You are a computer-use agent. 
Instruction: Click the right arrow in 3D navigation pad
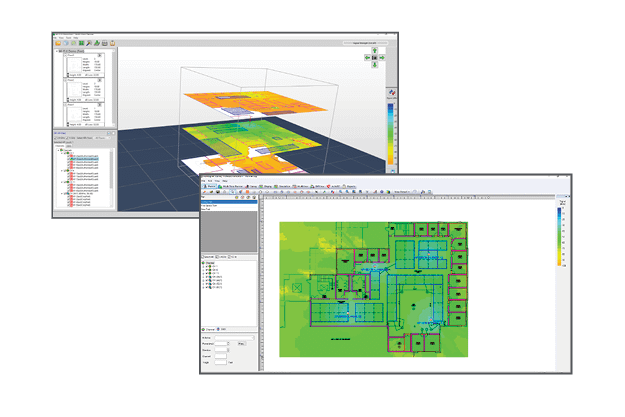pyautogui.click(x=382, y=58)
